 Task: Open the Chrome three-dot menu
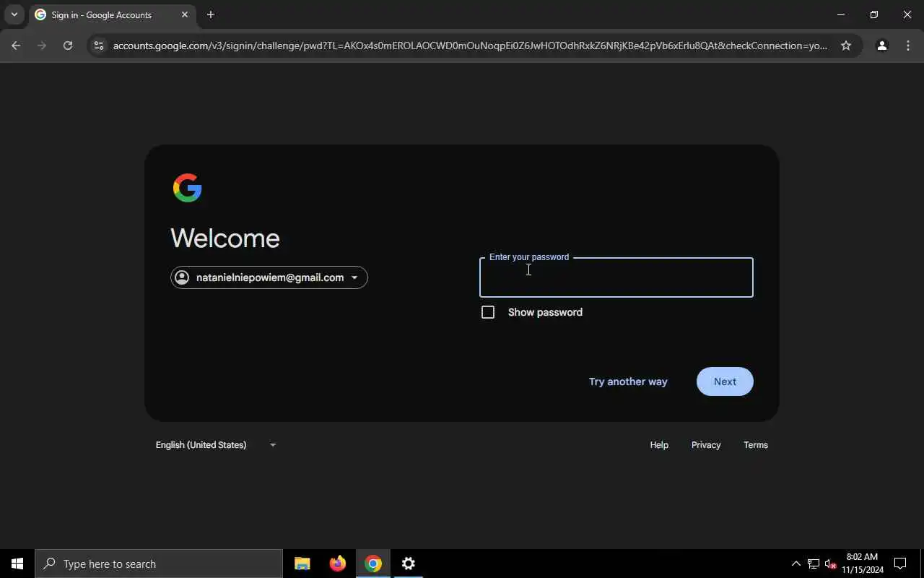908,46
